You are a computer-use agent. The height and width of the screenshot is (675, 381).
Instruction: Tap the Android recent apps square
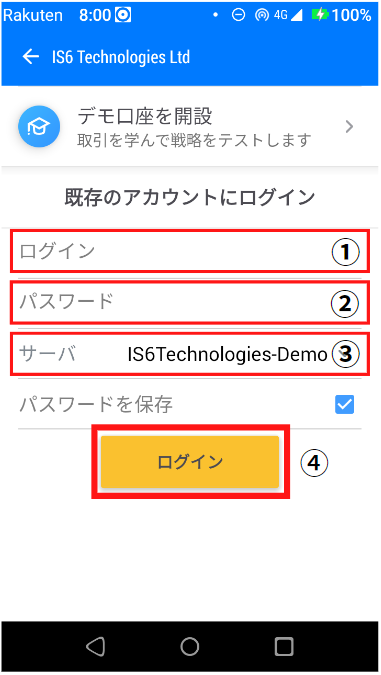tap(284, 646)
